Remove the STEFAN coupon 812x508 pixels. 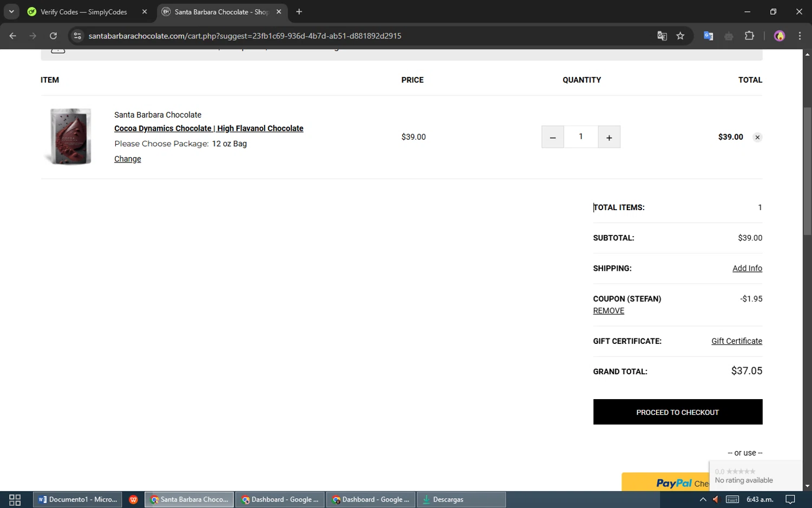pyautogui.click(x=608, y=311)
